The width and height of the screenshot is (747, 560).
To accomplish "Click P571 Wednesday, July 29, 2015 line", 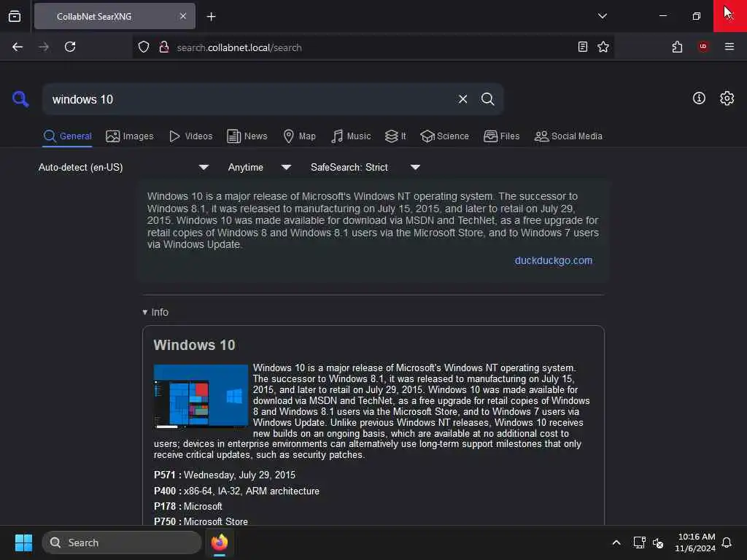I will click(x=225, y=475).
